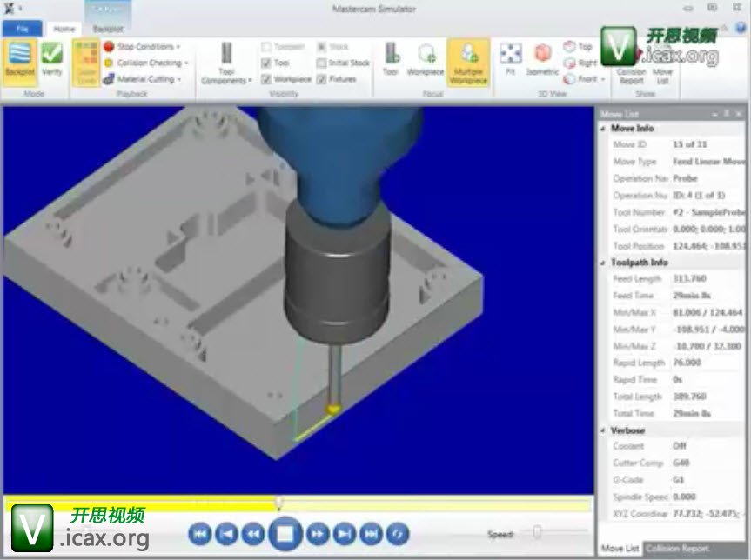The height and width of the screenshot is (560, 751).
Task: Focus on Multiple Workpiece
Action: (x=469, y=62)
